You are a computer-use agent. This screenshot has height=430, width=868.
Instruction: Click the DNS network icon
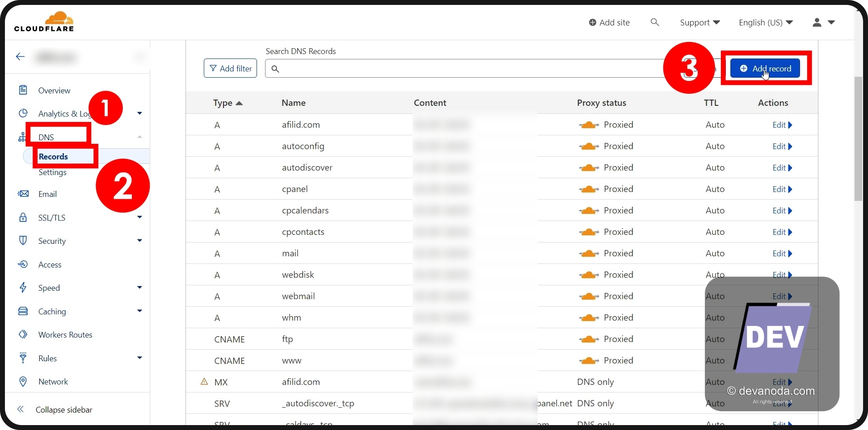coord(21,137)
